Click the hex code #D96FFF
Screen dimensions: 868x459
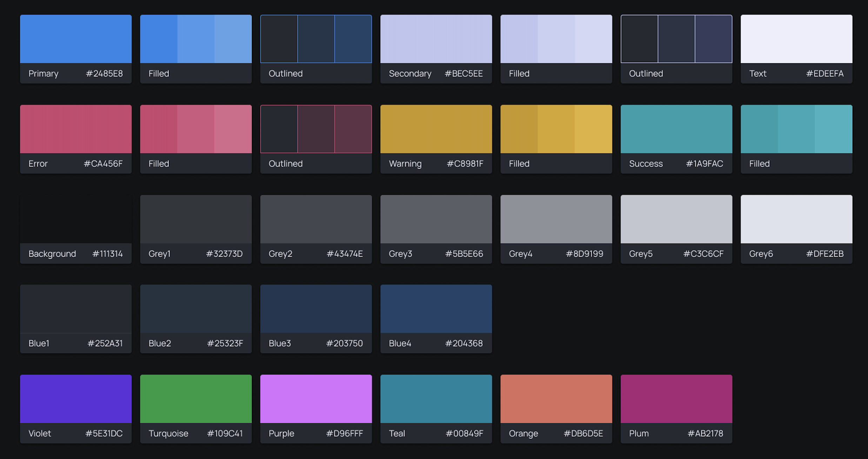coord(345,433)
